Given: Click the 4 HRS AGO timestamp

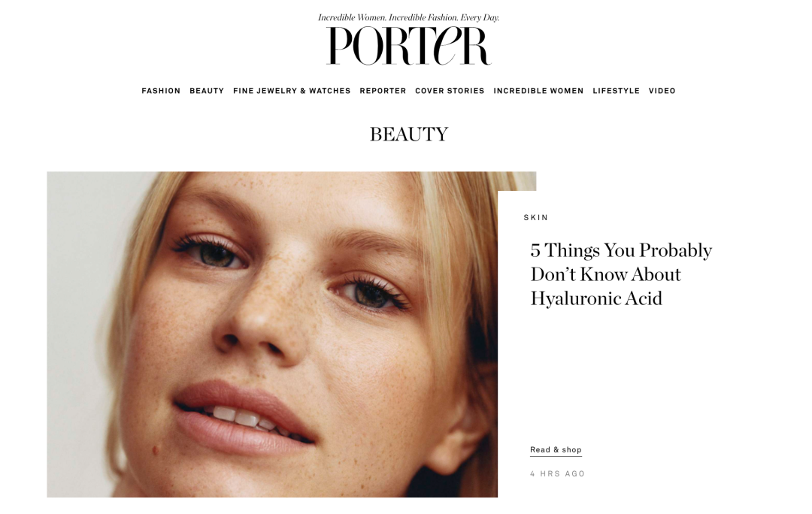Looking at the screenshot, I should coord(557,473).
